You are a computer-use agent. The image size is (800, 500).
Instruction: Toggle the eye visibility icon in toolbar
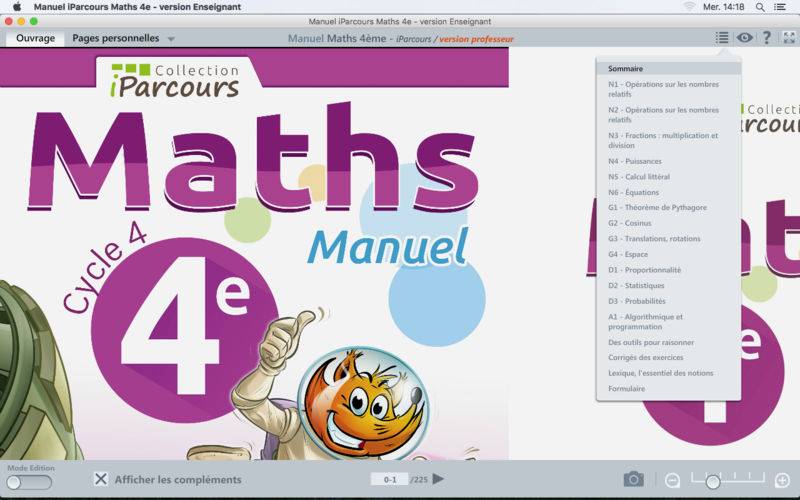pos(744,38)
